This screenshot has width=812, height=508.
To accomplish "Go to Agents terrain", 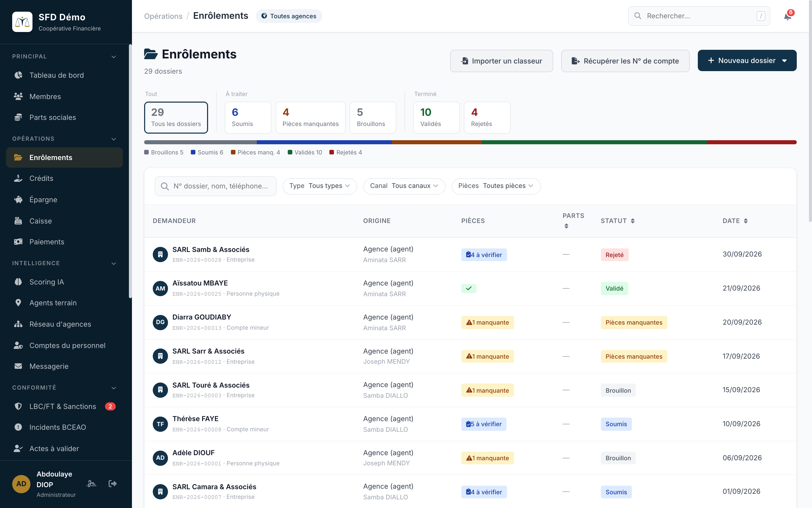I will [64, 303].
